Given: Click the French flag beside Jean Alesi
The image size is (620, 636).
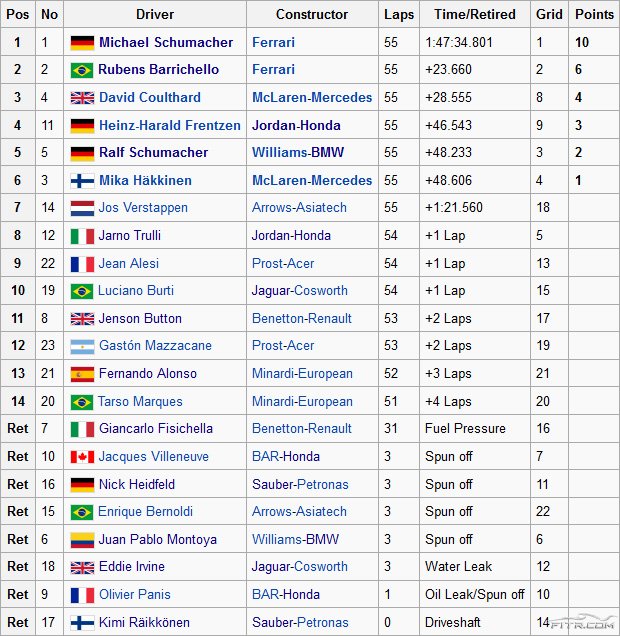Looking at the screenshot, I should coord(82,264).
